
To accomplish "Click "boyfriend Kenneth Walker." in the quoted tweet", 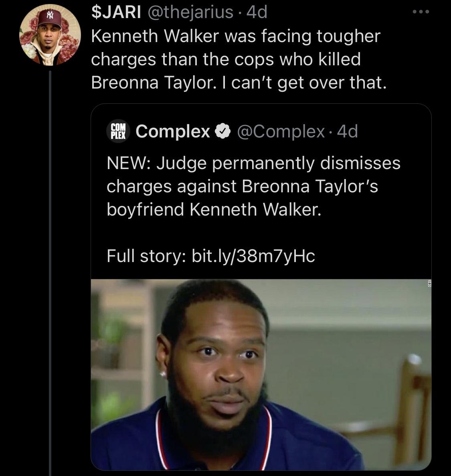I will click(214, 209).
